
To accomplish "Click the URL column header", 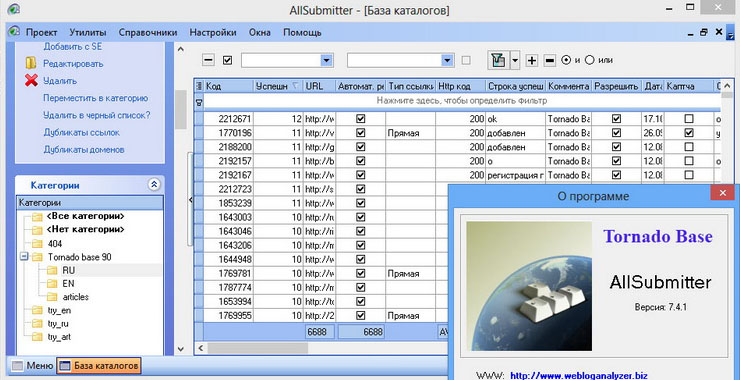I will pyautogui.click(x=320, y=86).
